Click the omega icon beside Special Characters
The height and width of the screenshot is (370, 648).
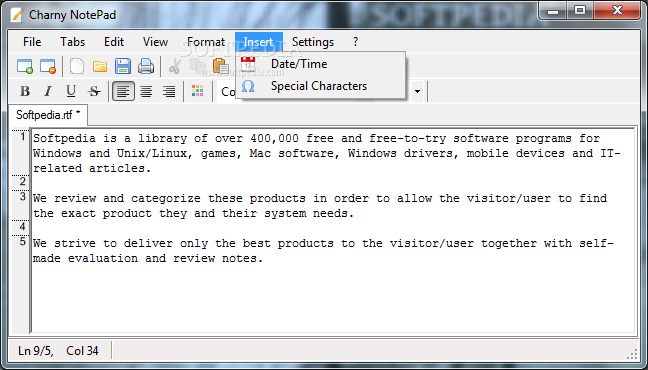(x=248, y=86)
